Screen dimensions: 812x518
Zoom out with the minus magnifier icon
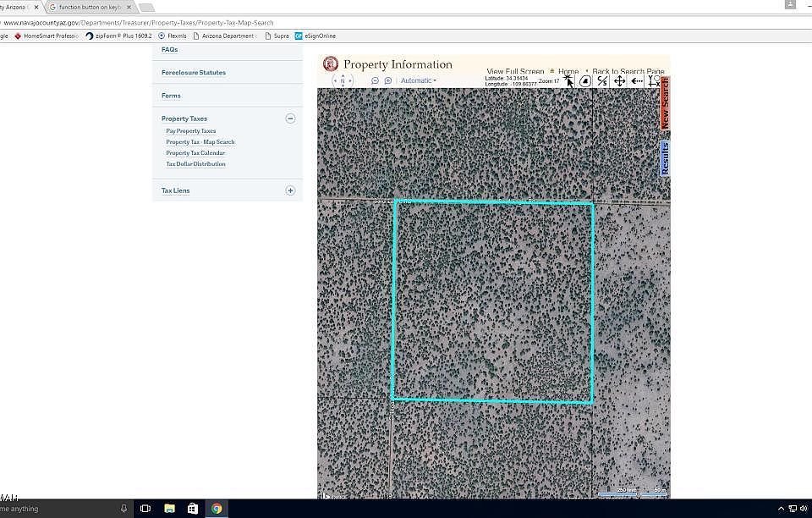click(x=375, y=80)
